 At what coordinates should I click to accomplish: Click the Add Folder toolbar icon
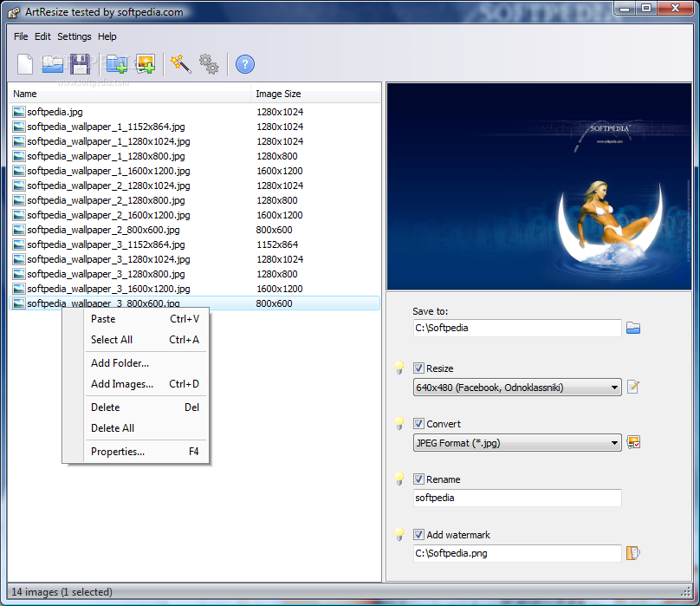[117, 64]
